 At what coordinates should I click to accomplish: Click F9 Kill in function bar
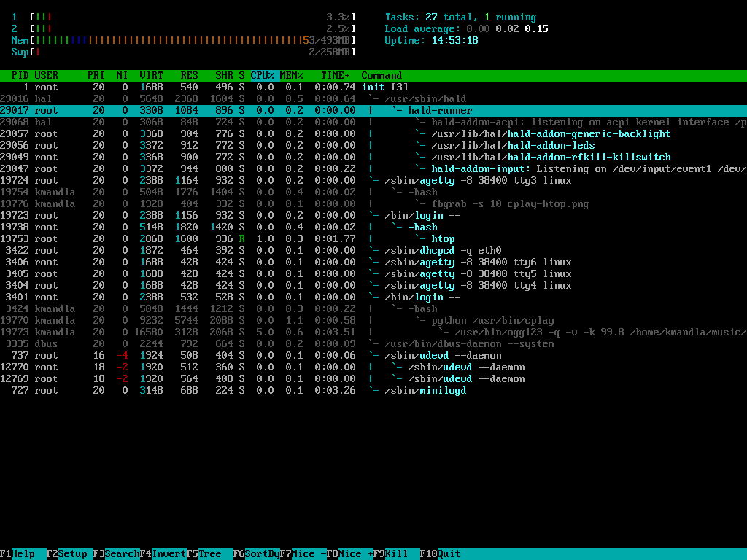click(397, 554)
